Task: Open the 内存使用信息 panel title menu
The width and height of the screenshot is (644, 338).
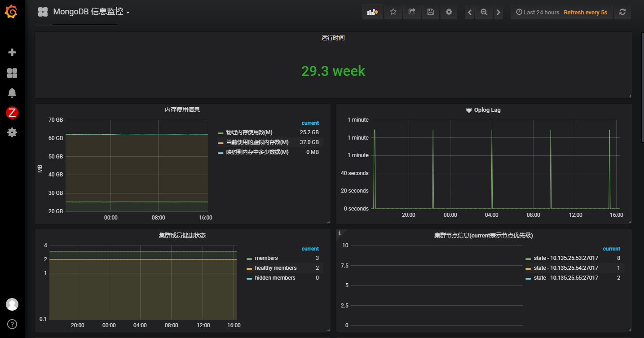Action: [x=182, y=110]
